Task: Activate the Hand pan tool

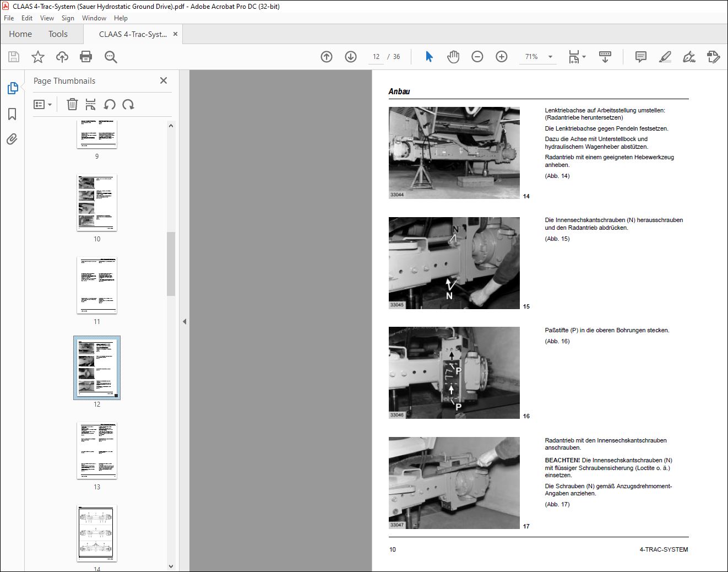Action: [453, 57]
